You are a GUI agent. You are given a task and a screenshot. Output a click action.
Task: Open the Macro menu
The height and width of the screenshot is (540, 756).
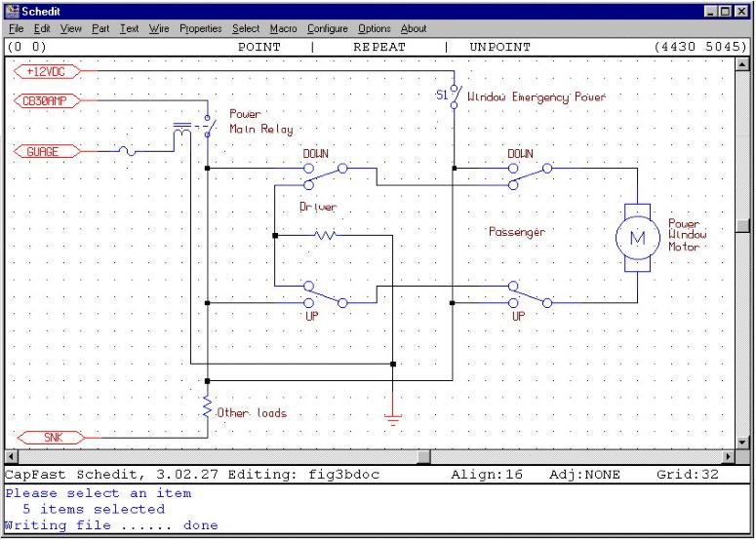pyautogui.click(x=283, y=29)
